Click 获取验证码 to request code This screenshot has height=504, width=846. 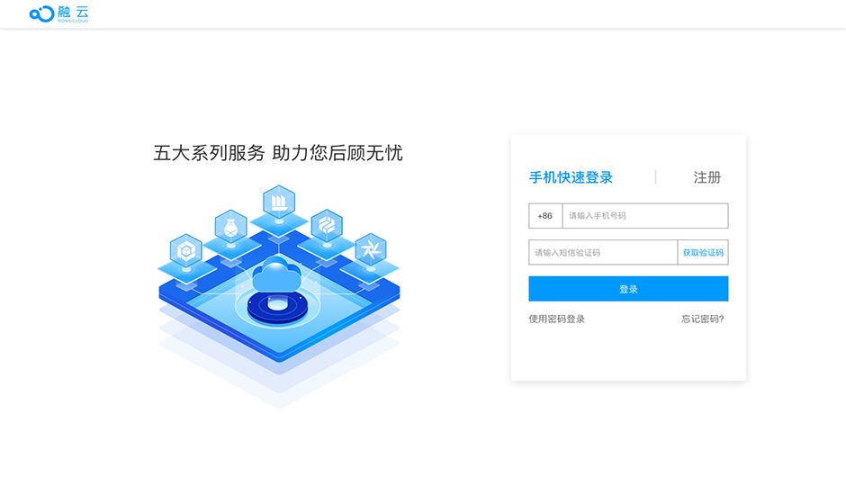coord(703,253)
